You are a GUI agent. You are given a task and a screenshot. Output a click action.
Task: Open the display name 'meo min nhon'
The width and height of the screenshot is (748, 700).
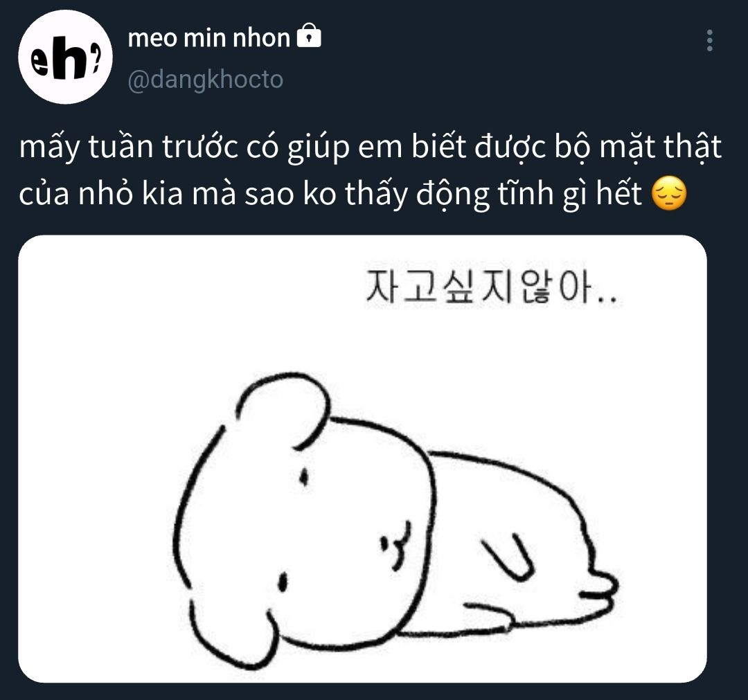(209, 37)
